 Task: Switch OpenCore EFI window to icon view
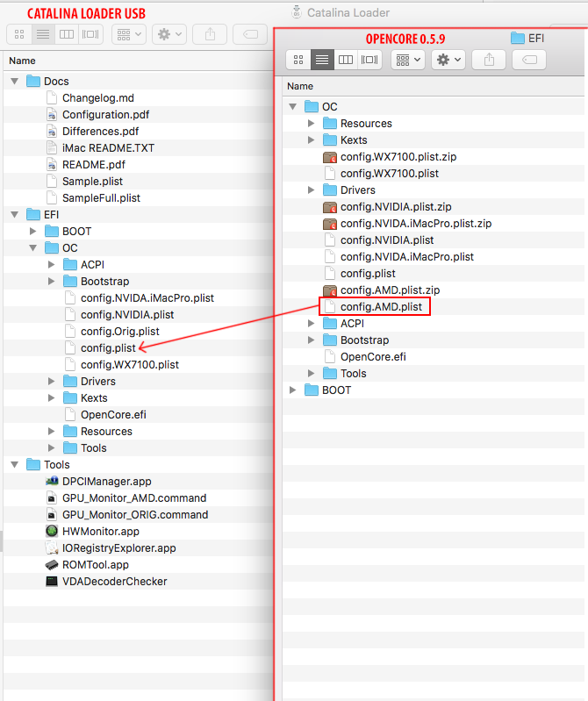pos(298,60)
